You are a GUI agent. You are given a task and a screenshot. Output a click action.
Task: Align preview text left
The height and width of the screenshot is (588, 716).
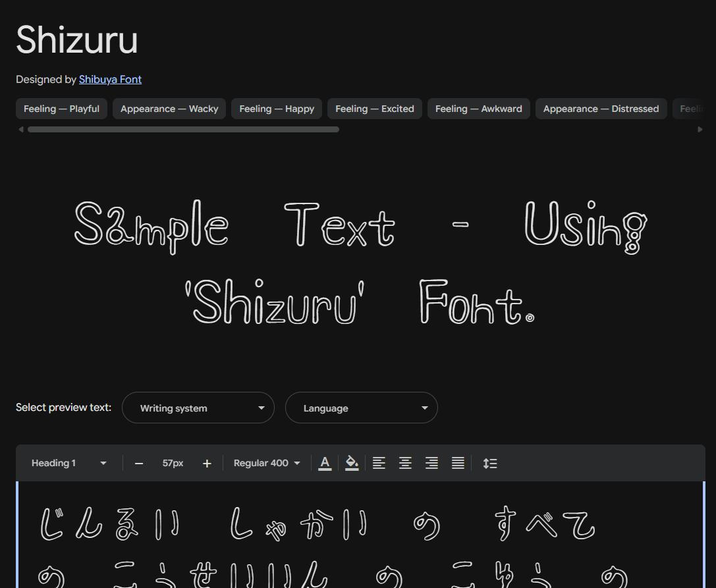379,464
